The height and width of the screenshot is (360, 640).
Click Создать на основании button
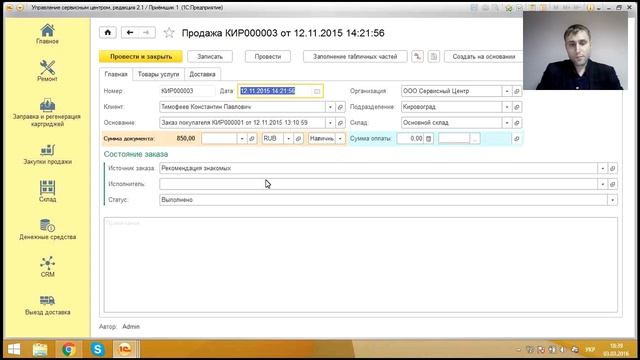pyautogui.click(x=483, y=56)
